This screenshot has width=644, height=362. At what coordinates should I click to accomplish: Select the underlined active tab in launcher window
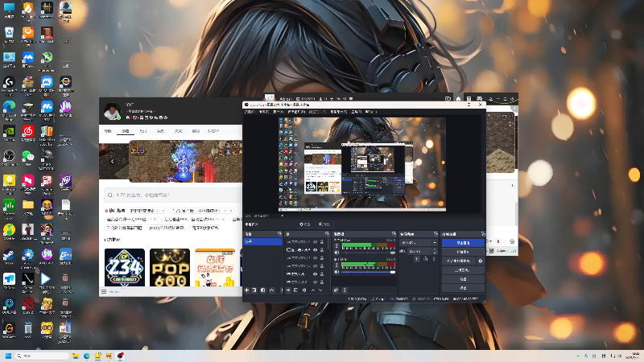coord(126,131)
